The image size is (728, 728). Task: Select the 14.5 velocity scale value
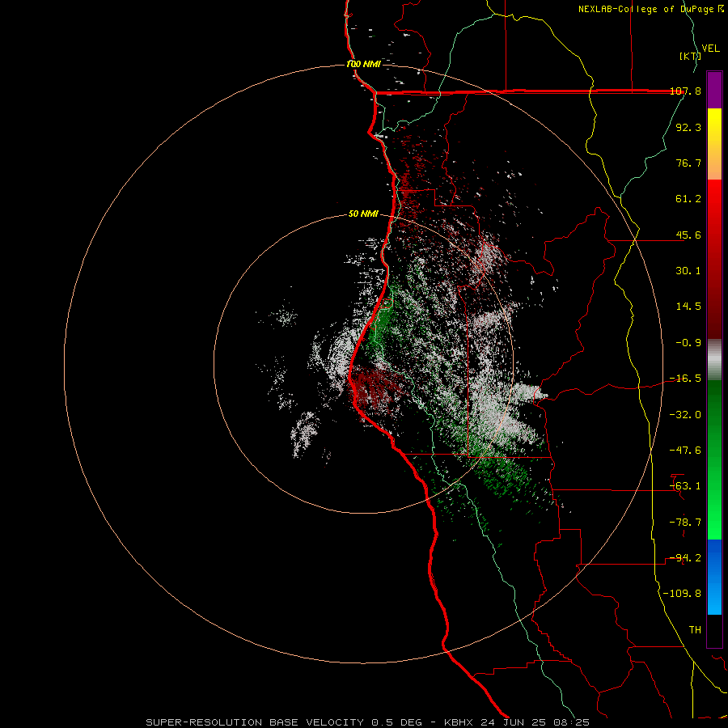click(688, 307)
